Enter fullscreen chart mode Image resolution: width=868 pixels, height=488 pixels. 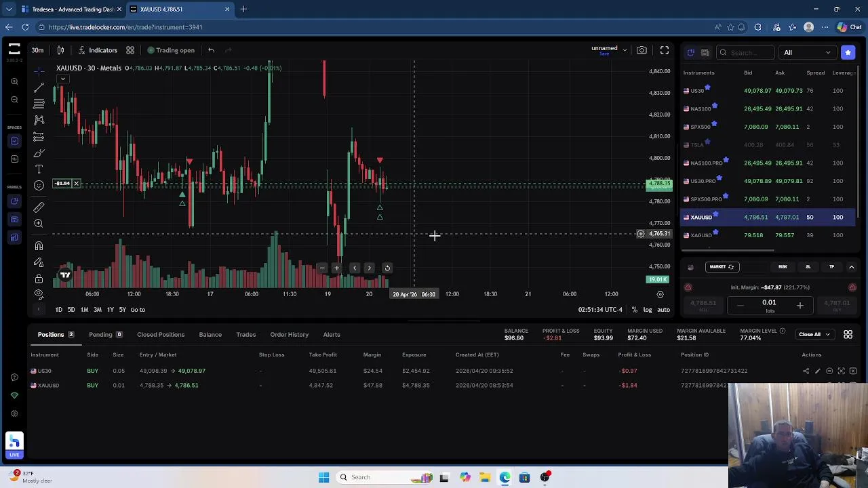point(665,50)
